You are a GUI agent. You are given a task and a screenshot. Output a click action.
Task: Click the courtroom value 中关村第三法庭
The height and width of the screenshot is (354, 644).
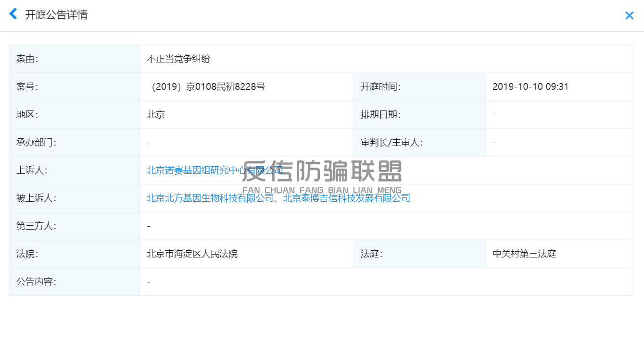click(x=524, y=254)
